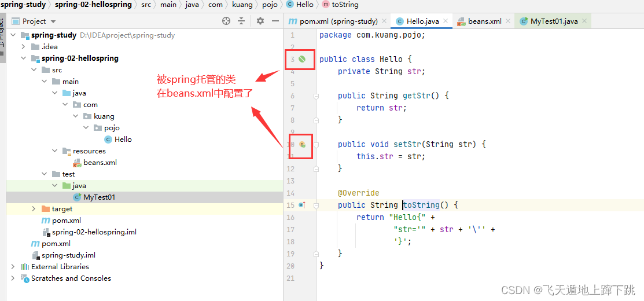
Task: Fold setStr method using line 10 fold marker
Action: click(x=317, y=145)
